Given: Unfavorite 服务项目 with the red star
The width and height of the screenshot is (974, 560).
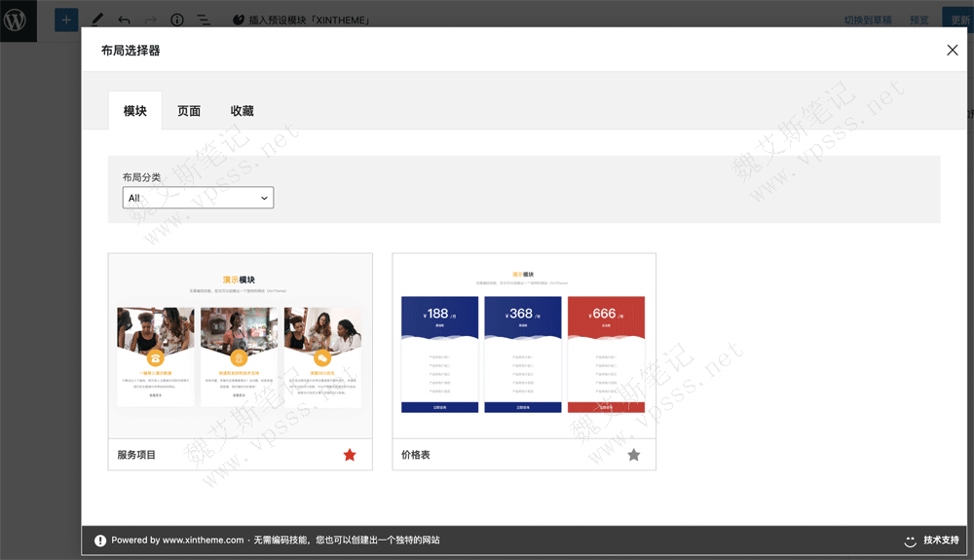Looking at the screenshot, I should [x=350, y=455].
